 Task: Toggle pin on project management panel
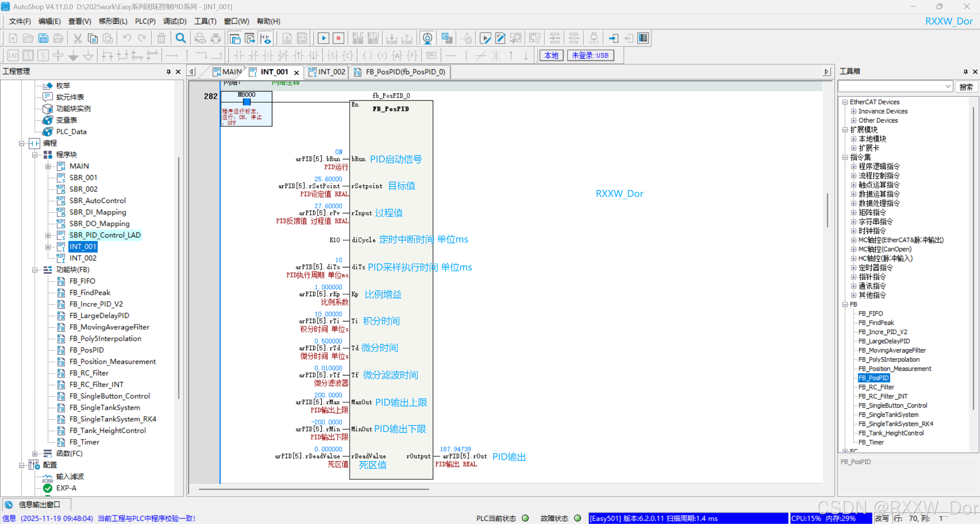pyautogui.click(x=168, y=72)
